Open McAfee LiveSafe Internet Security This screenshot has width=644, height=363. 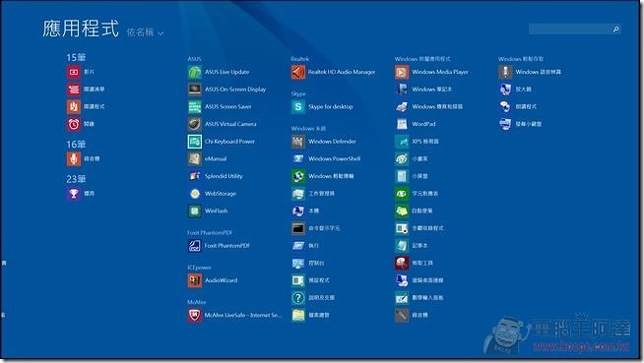pos(235,316)
